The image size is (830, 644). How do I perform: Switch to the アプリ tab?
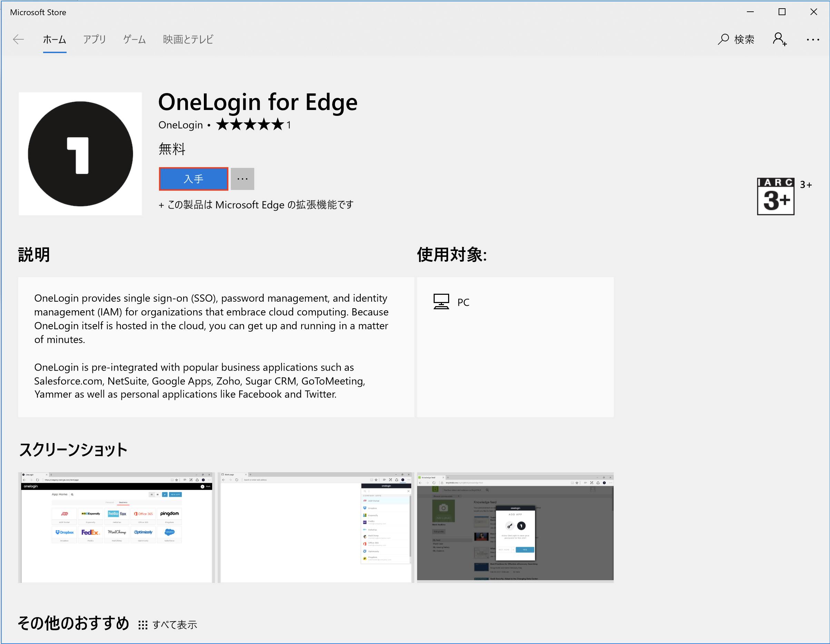click(94, 40)
